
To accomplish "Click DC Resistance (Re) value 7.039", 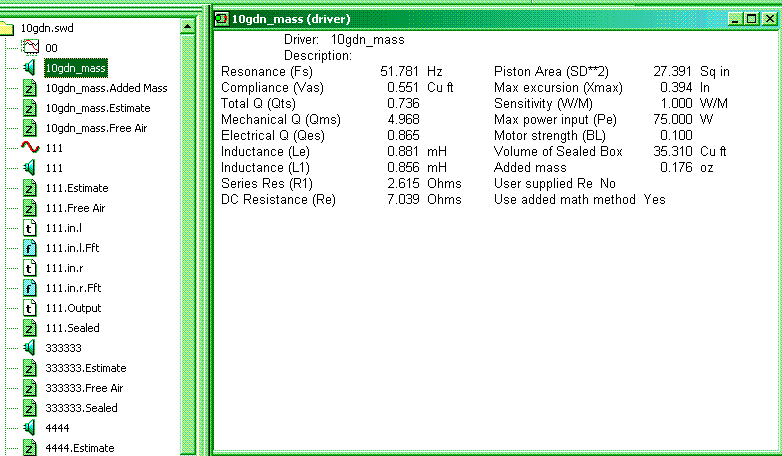I will tap(403, 199).
